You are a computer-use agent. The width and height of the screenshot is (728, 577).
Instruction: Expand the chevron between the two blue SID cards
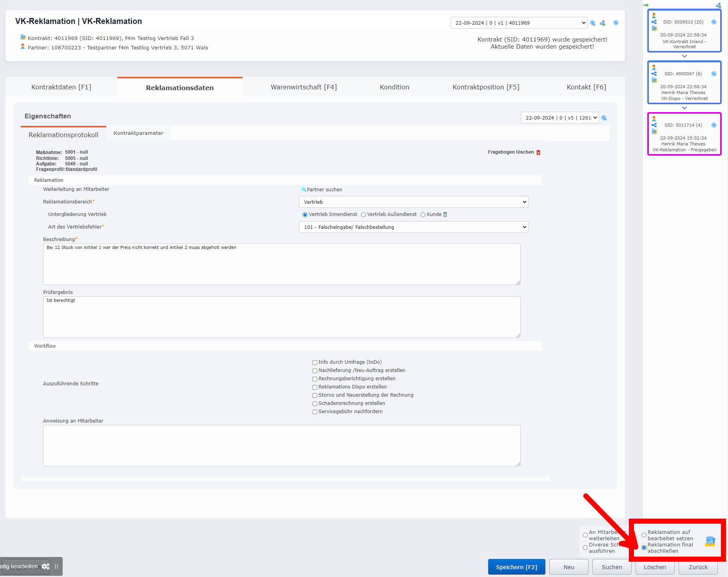coord(684,56)
